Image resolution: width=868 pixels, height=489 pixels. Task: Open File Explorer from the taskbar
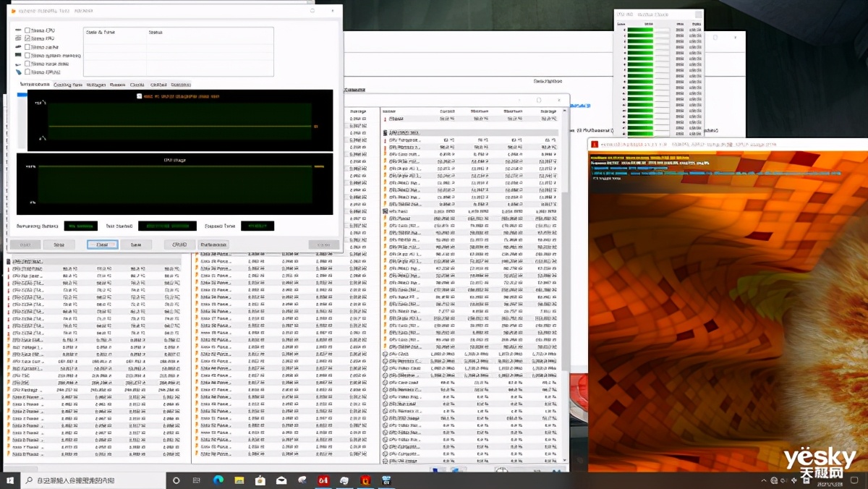coord(239,480)
